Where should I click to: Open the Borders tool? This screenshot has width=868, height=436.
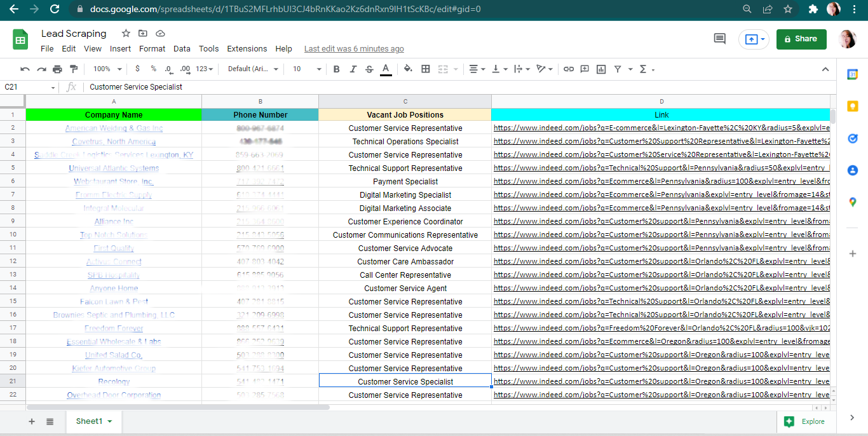pyautogui.click(x=426, y=69)
